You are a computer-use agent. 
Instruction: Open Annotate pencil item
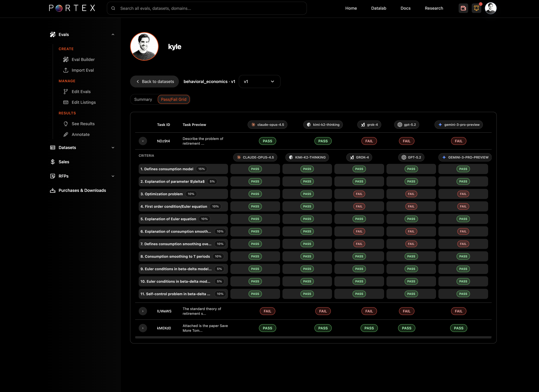[66, 135]
